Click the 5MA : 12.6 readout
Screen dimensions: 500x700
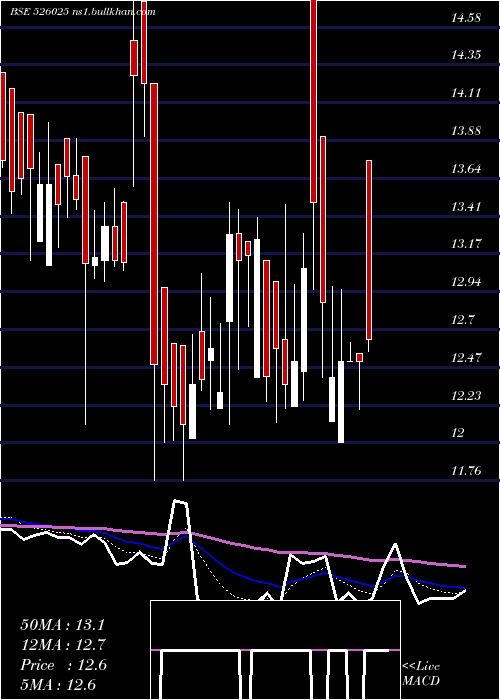click(58, 684)
